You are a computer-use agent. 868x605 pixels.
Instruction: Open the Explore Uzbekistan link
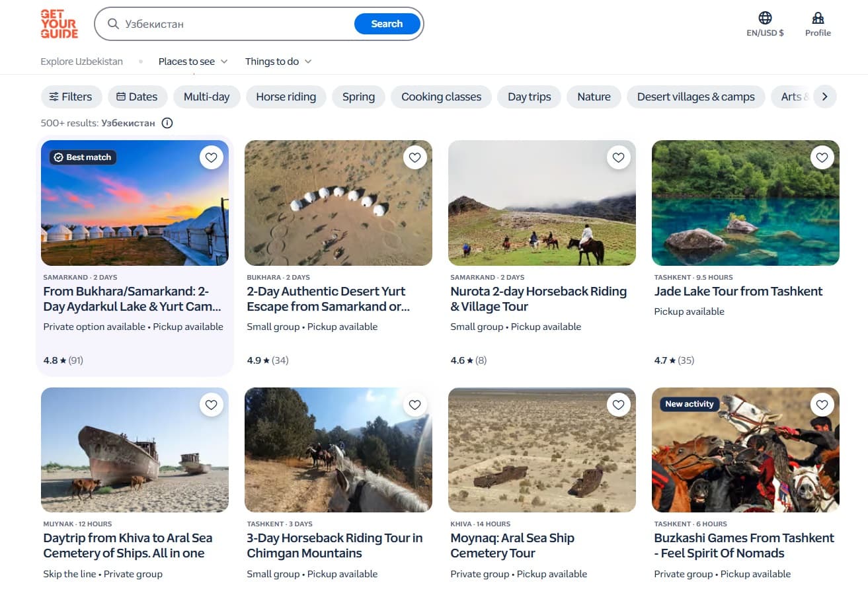click(x=82, y=61)
